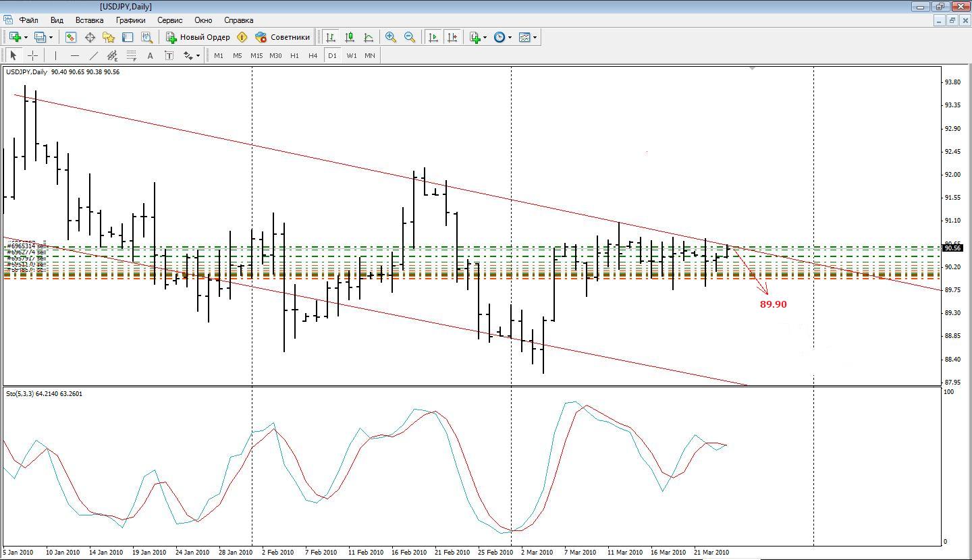972x560 pixels.
Task: Open the Вид menu
Action: pyautogui.click(x=57, y=20)
